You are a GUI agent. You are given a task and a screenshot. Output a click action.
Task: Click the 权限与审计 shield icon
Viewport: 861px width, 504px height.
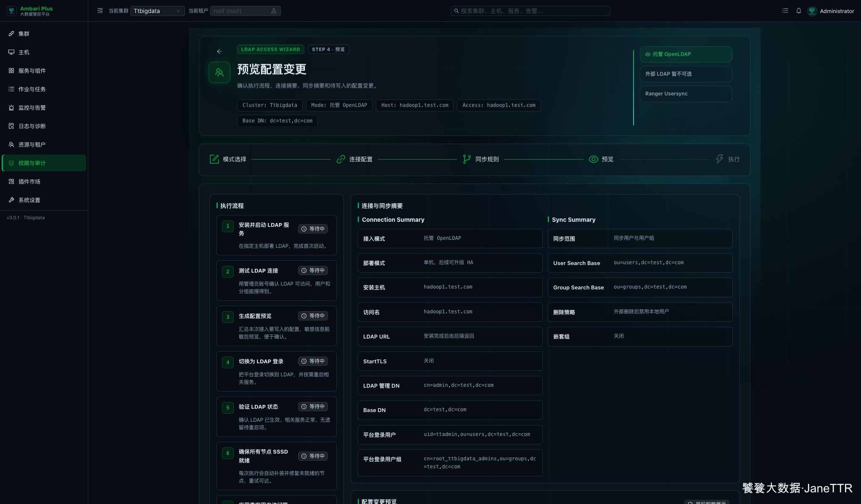point(11,163)
